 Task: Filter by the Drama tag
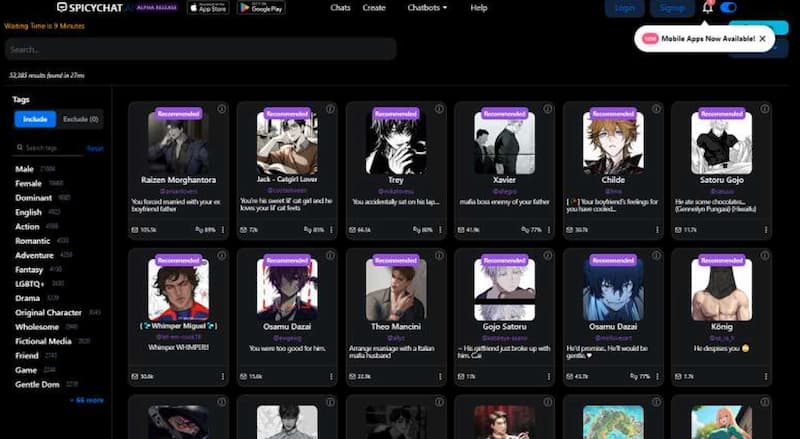pos(28,298)
